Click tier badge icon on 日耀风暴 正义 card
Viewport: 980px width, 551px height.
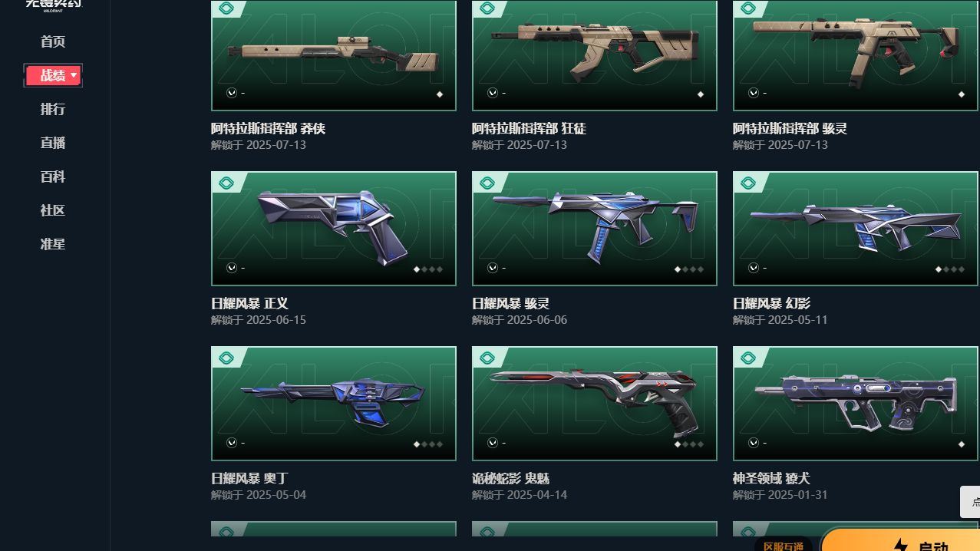point(226,183)
